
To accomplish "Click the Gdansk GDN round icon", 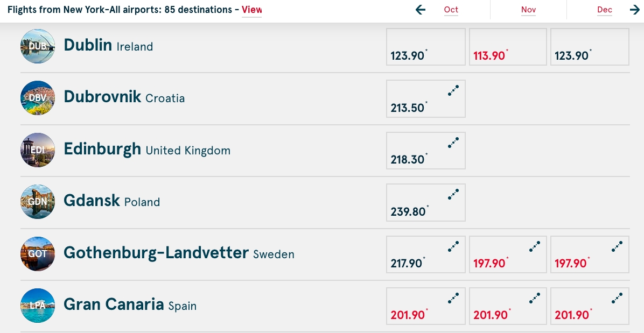I will pyautogui.click(x=38, y=202).
